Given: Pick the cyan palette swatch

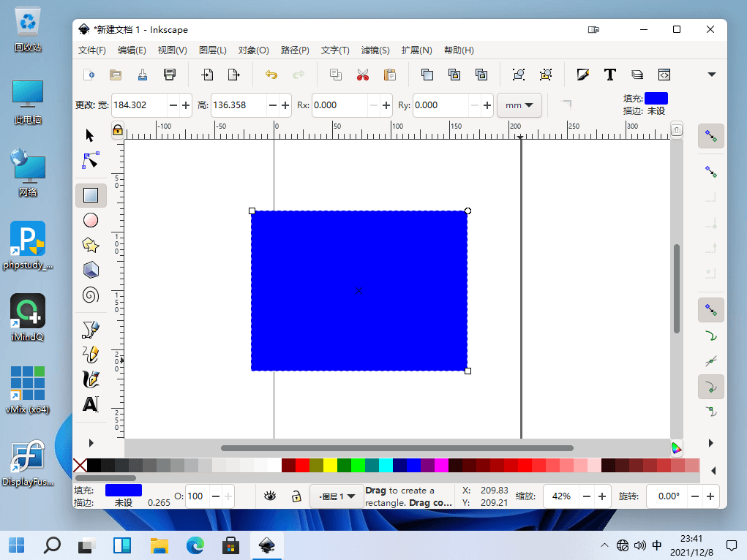Looking at the screenshot, I should coord(386,465).
